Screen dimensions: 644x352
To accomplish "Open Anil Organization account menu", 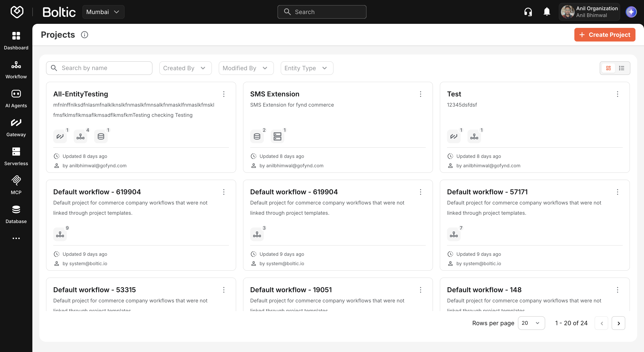I will point(589,12).
